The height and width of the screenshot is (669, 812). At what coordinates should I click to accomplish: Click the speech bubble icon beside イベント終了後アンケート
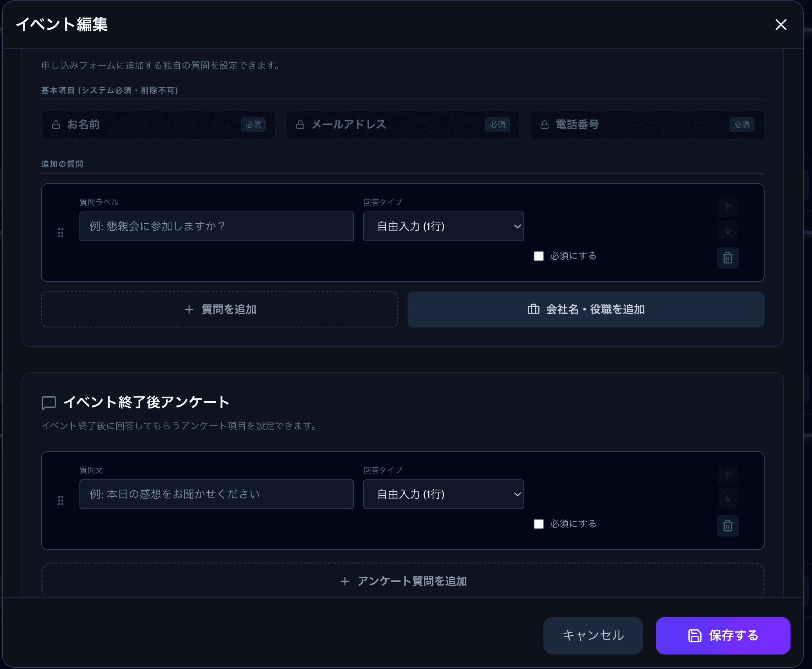pos(49,402)
